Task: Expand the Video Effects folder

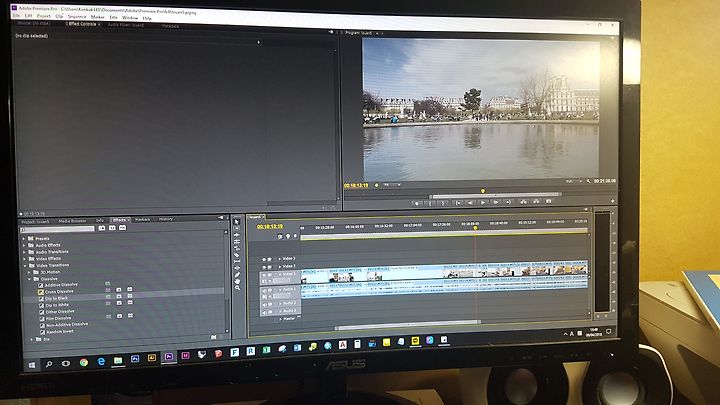Action: (x=24, y=259)
